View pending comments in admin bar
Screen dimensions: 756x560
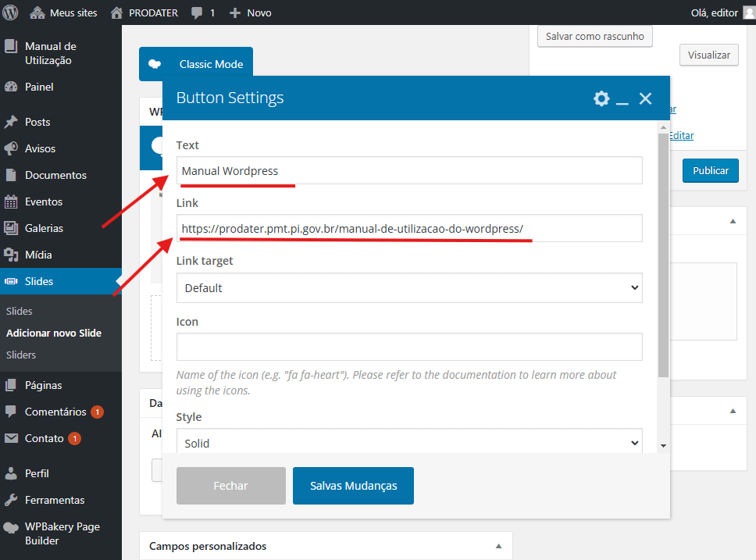click(x=203, y=12)
